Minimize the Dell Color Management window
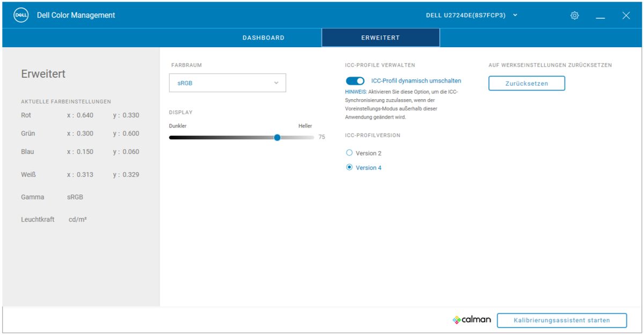 (600, 16)
